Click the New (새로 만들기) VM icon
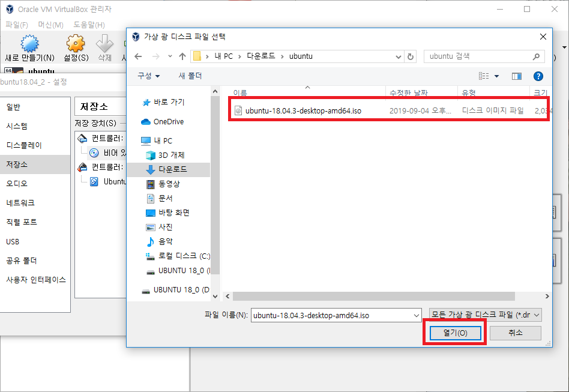The image size is (569, 392). coord(30,44)
